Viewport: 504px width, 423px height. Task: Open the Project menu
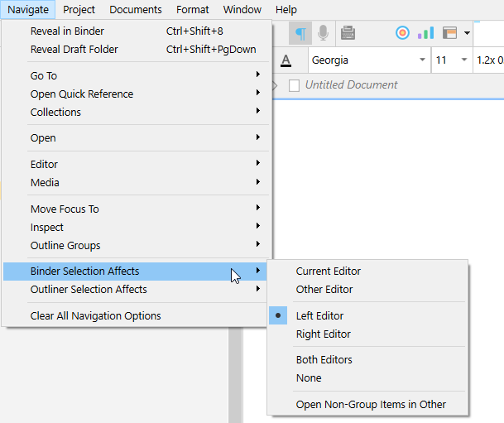79,10
